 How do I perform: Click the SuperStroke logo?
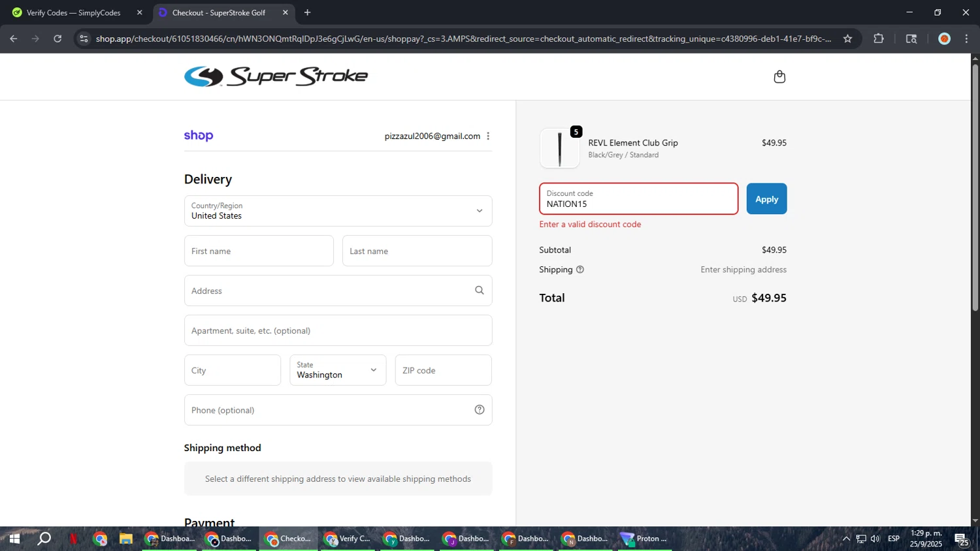click(x=276, y=76)
